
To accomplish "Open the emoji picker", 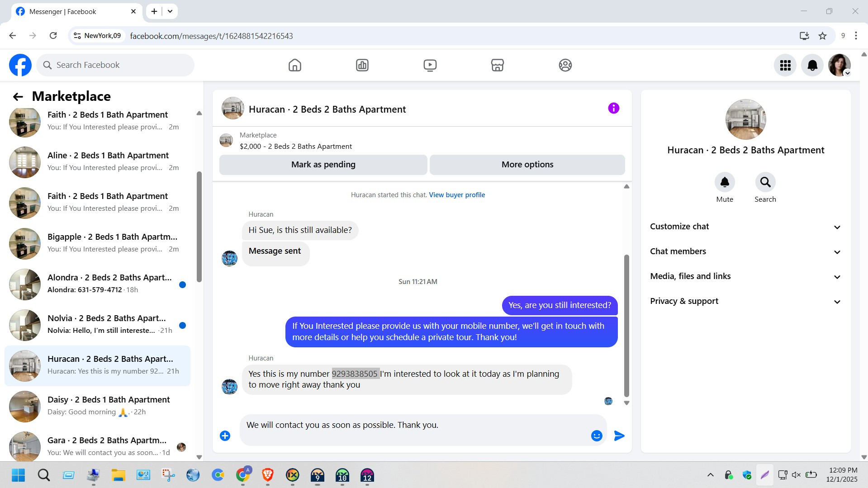I will click(597, 436).
